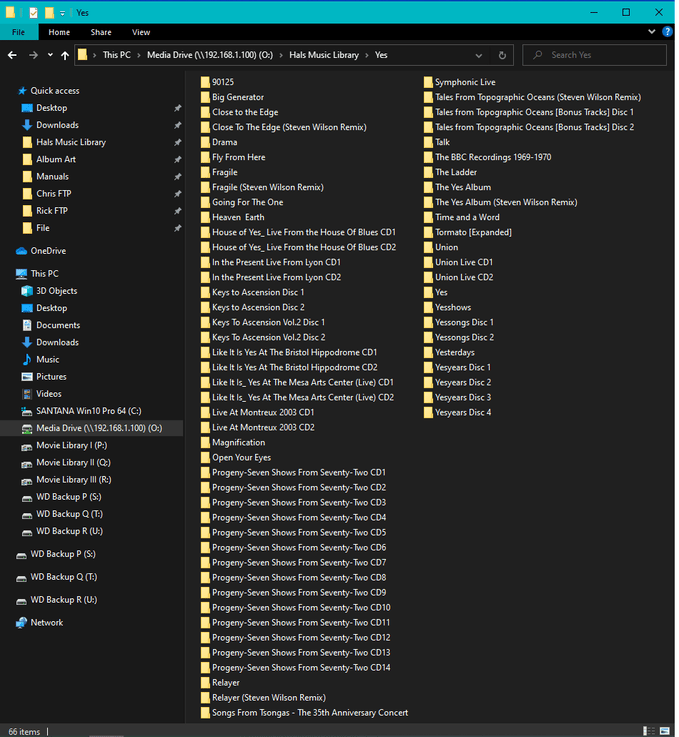The image size is (679, 737).
Task: Select Union Live CD1 folder
Action: click(x=464, y=262)
